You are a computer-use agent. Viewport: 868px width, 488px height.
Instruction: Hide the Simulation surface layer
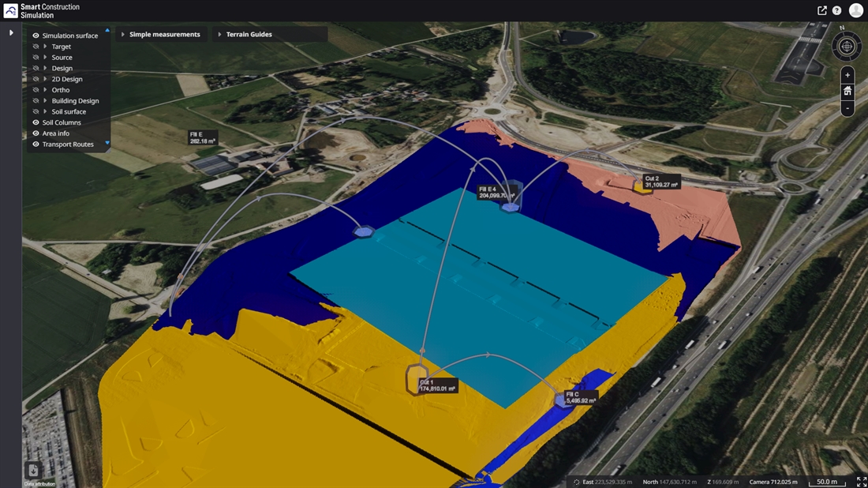36,36
